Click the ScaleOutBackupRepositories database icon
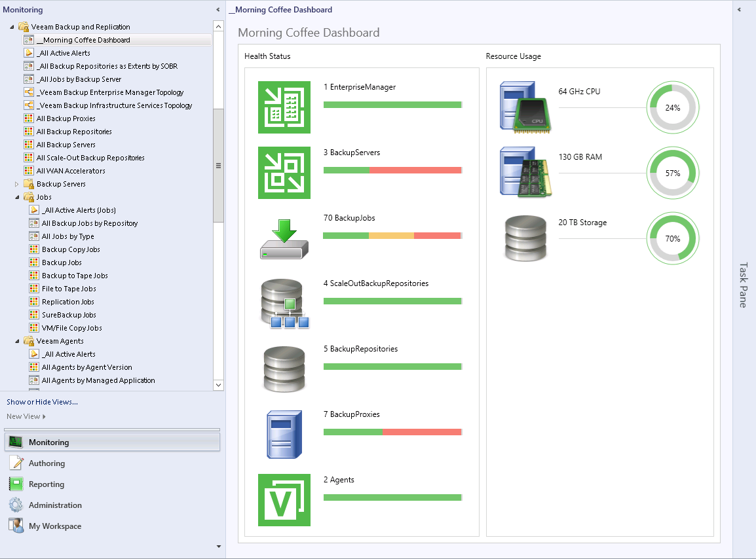Image resolution: width=756 pixels, height=559 pixels. pyautogui.click(x=284, y=304)
